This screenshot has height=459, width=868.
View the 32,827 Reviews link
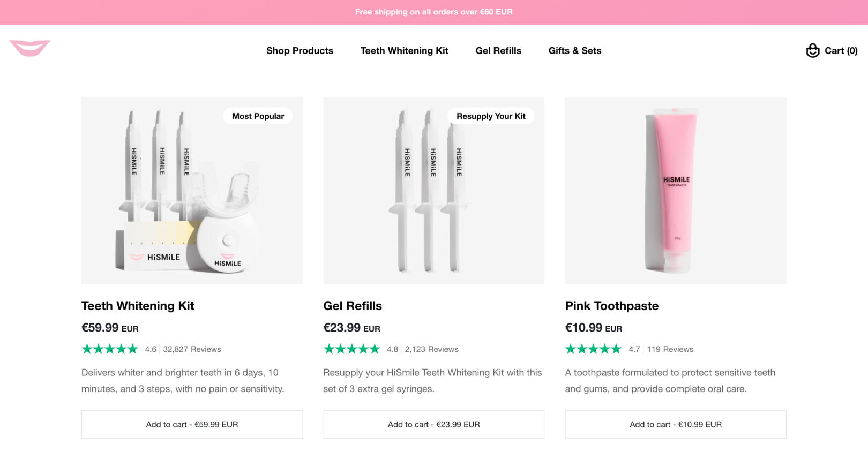[192, 349]
